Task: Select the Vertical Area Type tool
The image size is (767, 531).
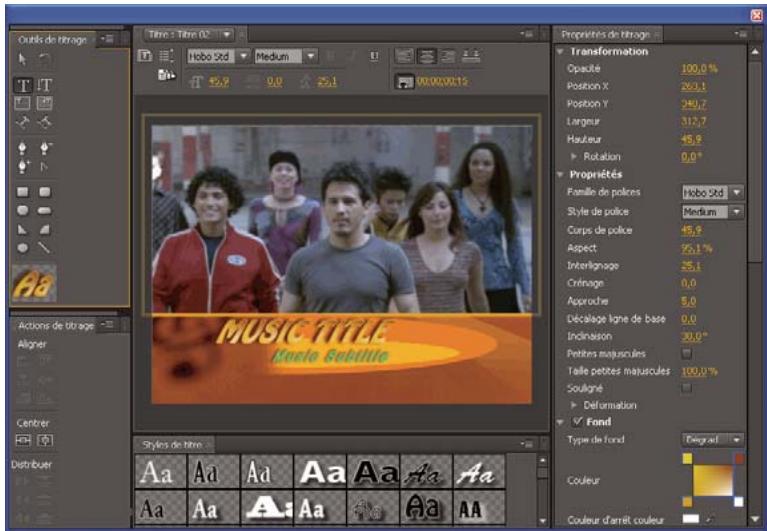Action: point(45,103)
